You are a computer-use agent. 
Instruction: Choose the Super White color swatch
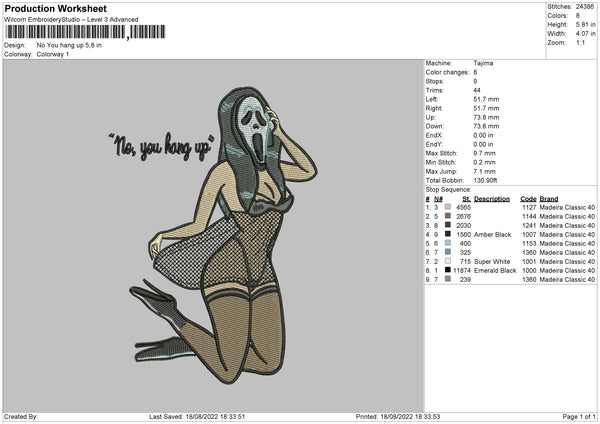pos(448,261)
